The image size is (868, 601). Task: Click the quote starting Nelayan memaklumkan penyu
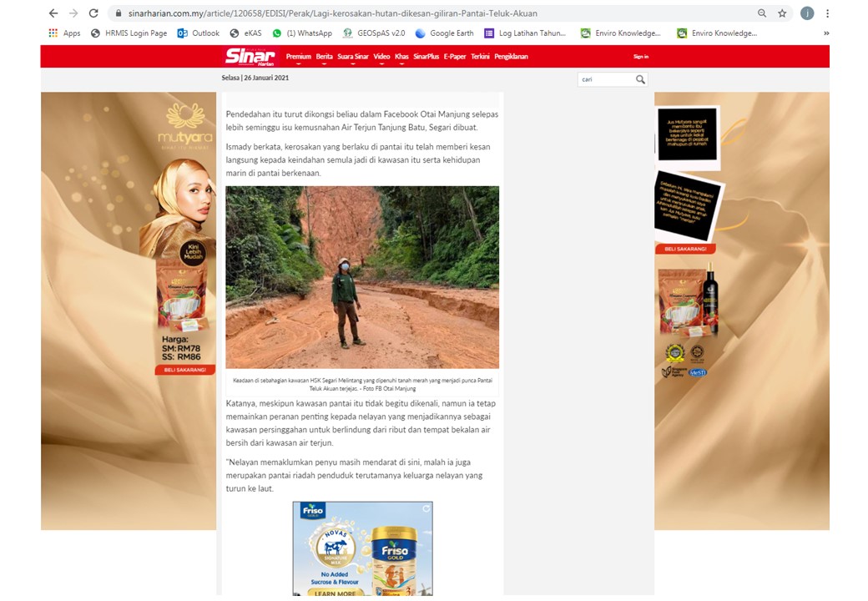(x=354, y=476)
